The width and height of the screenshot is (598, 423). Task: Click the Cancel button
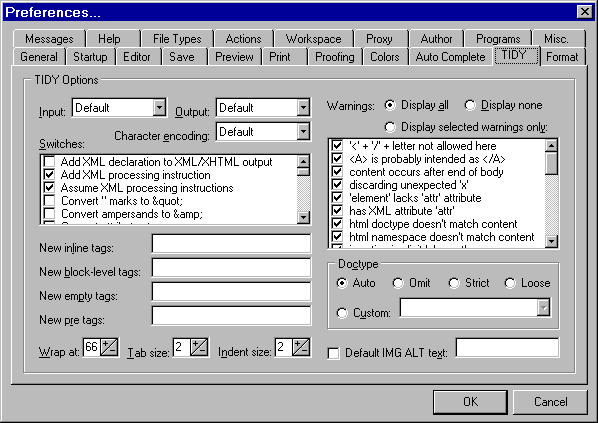550,402
